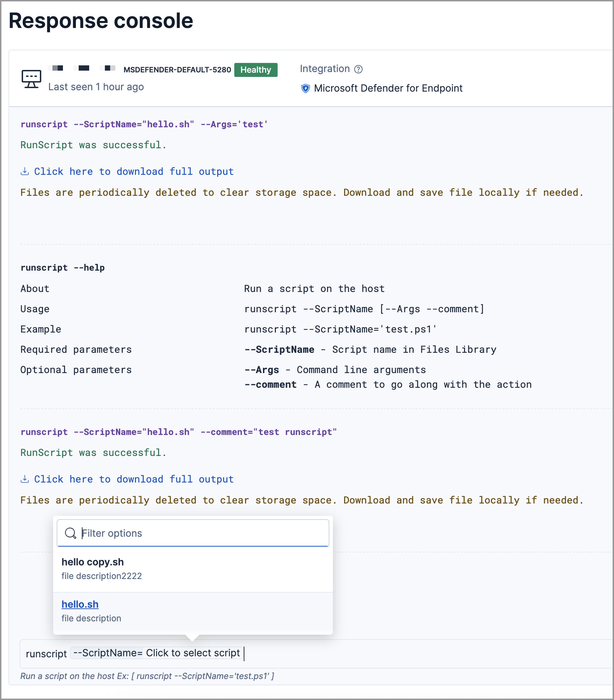This screenshot has width=614, height=700.
Task: Open first 'Click here to download full output' link
Action: coord(134,172)
